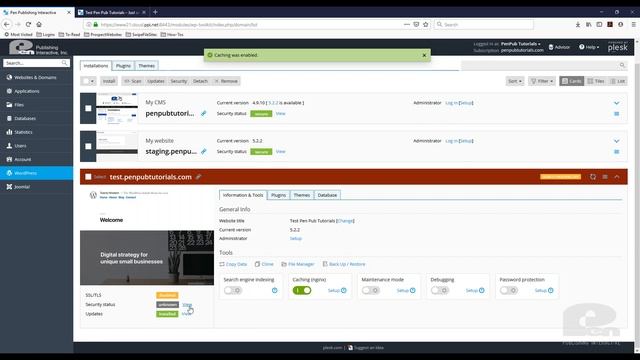
Task: Switch to top Themes tab
Action: tap(147, 66)
